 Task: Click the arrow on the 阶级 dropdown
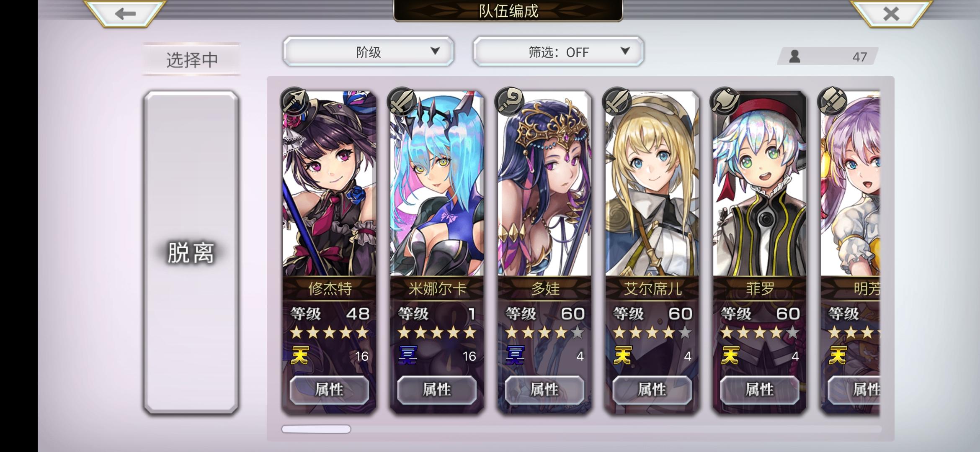point(436,51)
